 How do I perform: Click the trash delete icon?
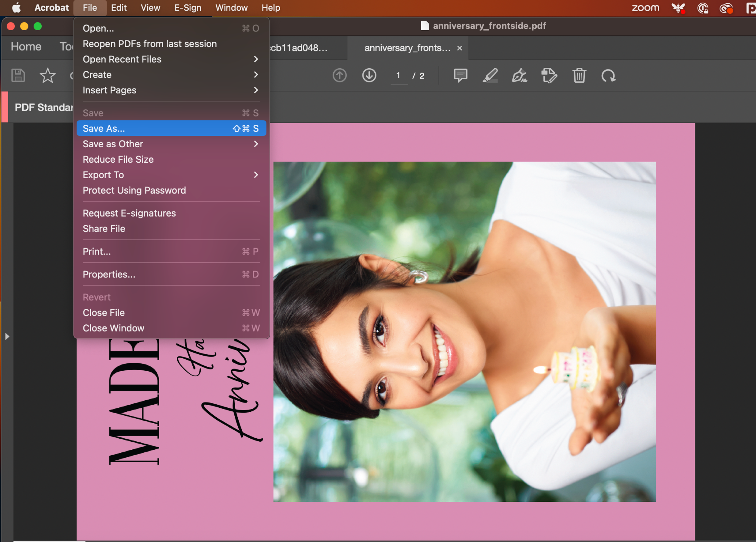[579, 75]
